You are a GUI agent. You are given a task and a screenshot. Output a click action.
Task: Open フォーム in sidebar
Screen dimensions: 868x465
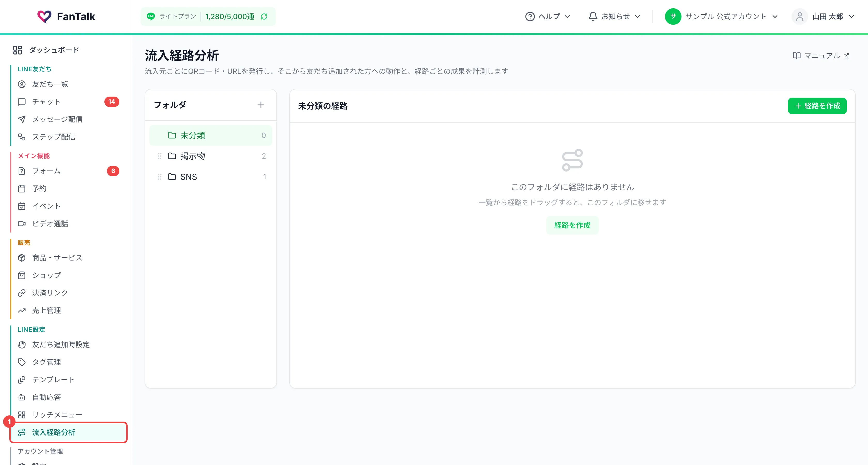coord(68,171)
